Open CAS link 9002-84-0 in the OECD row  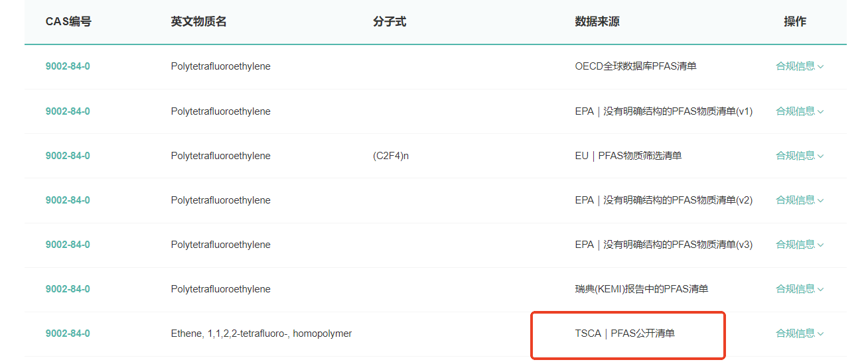click(x=68, y=66)
